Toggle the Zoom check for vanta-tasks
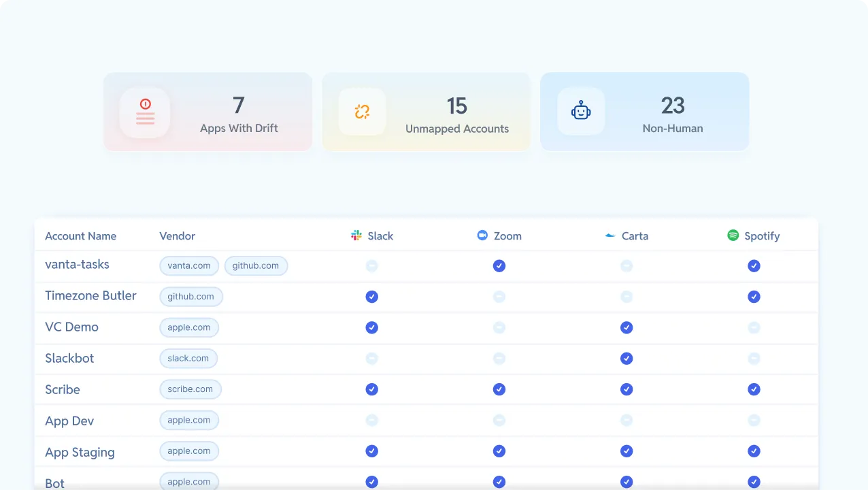This screenshot has width=868, height=490. click(x=499, y=265)
